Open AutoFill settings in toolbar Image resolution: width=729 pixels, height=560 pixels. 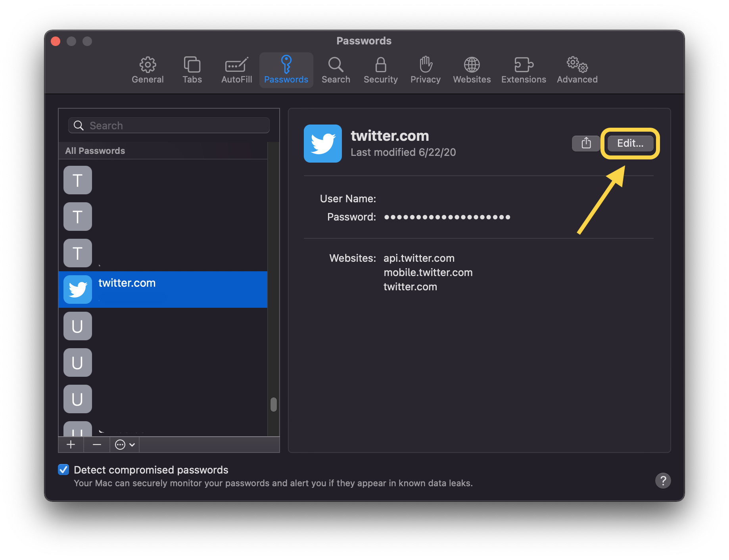coord(237,70)
